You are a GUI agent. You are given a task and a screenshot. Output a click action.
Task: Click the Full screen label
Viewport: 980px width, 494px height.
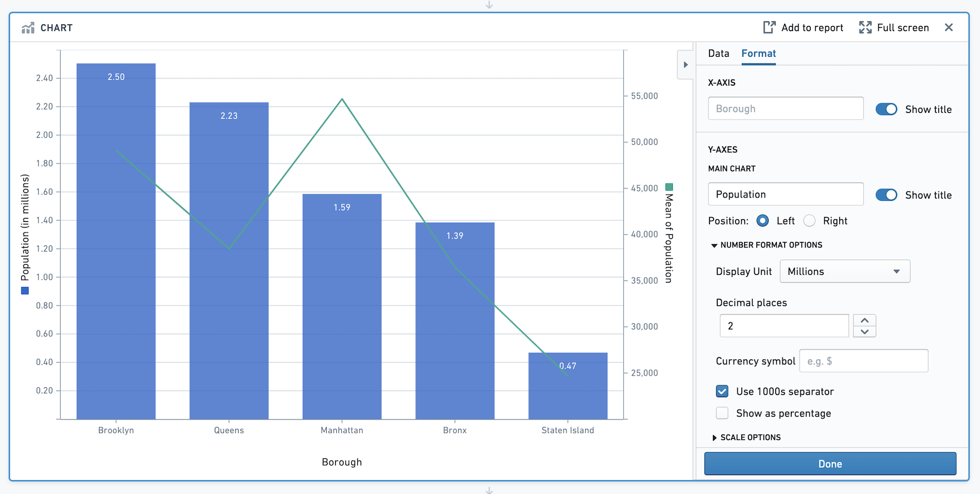tap(903, 28)
